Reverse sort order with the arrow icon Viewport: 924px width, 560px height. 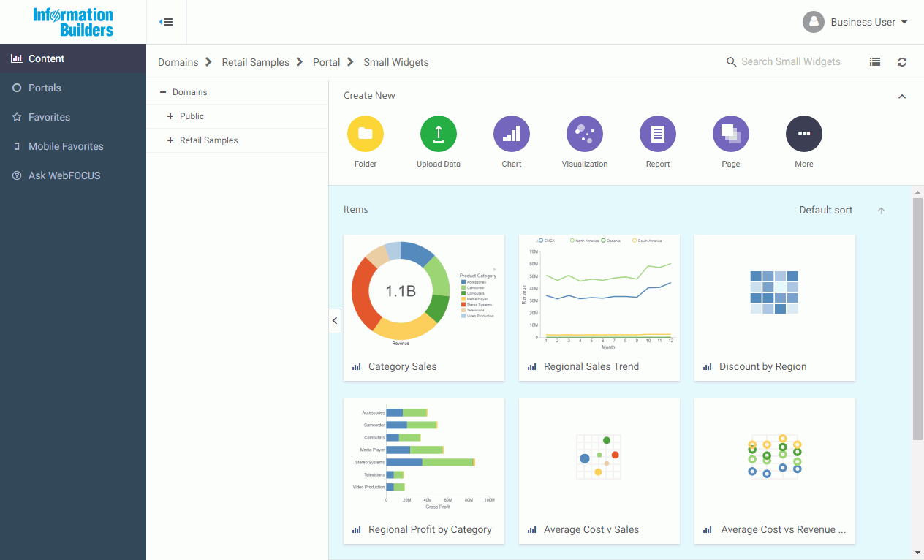point(881,211)
